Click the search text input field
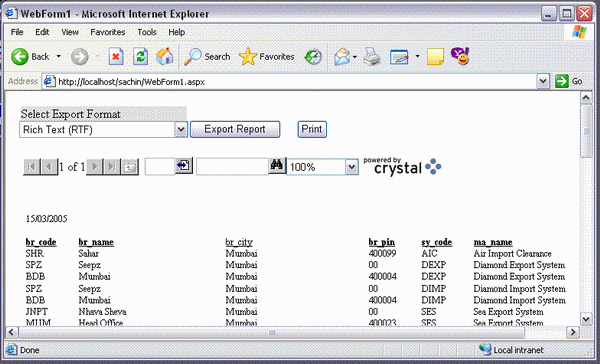The height and width of the screenshot is (364, 600). click(232, 167)
